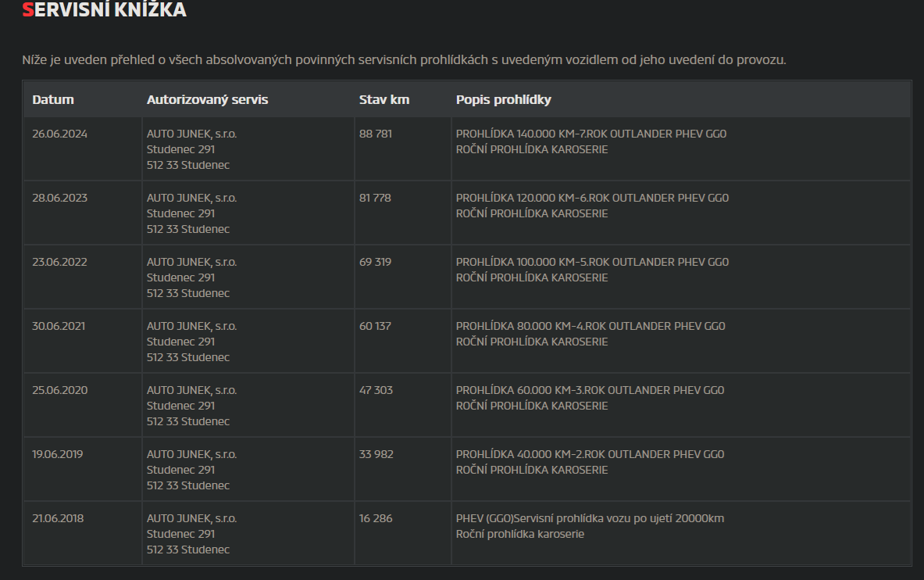This screenshot has height=580, width=924.
Task: Click the 16 286 km value
Action: click(375, 518)
